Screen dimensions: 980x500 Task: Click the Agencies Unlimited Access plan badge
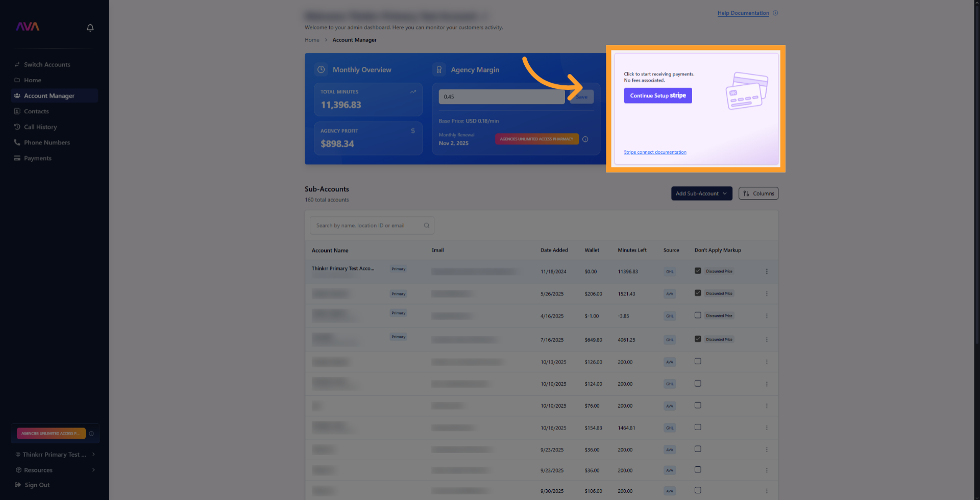tap(536, 139)
